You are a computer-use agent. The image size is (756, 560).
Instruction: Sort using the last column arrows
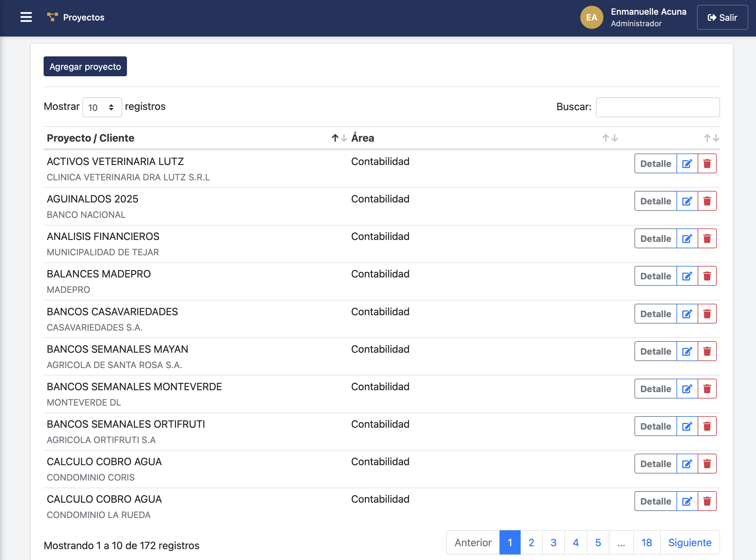(711, 138)
